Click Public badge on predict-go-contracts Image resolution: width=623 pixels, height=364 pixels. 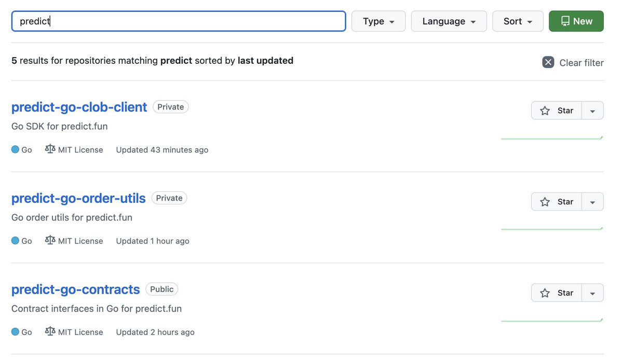[x=162, y=289]
